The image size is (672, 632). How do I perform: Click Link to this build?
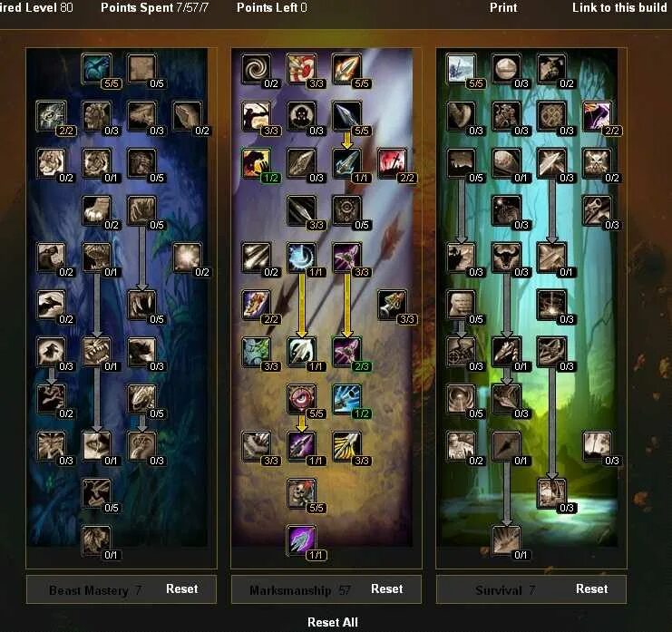(619, 7)
